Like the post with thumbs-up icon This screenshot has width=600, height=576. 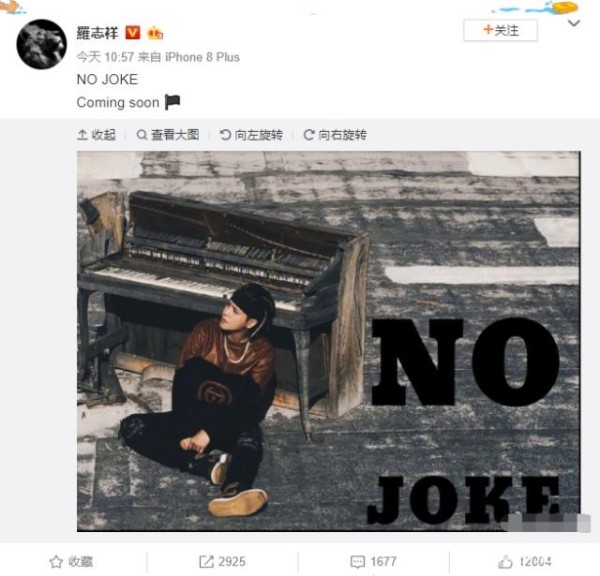(505, 561)
